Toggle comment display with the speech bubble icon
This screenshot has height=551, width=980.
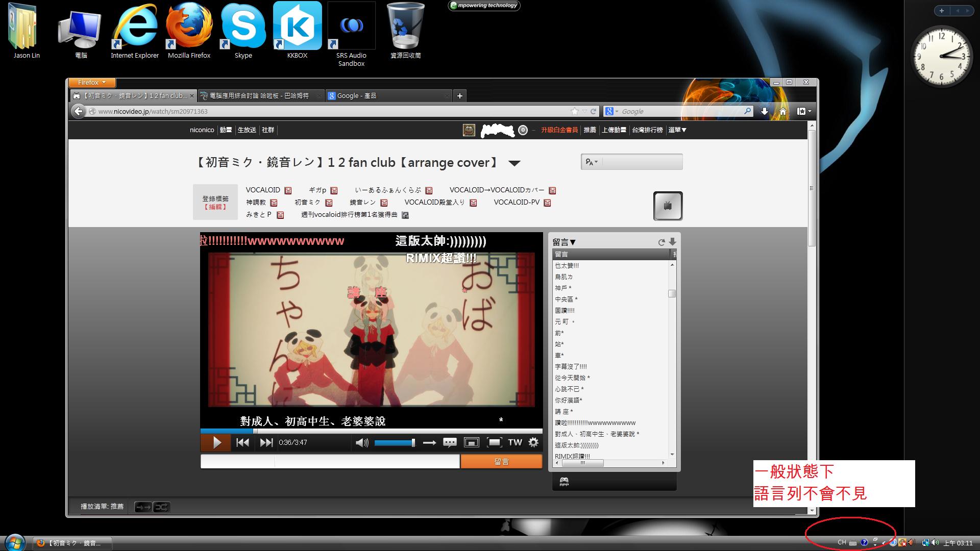[x=450, y=442]
